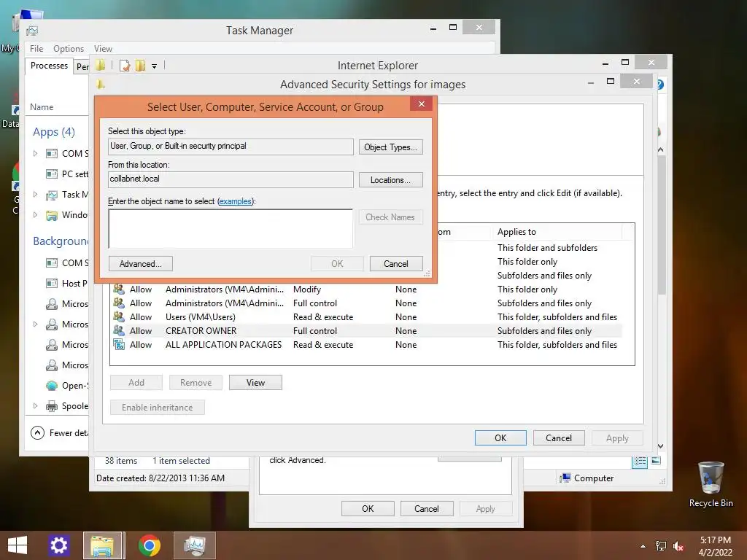Click the Explorer vertical scrollbar down arrow
This screenshot has height=560, width=747.
coord(661,446)
